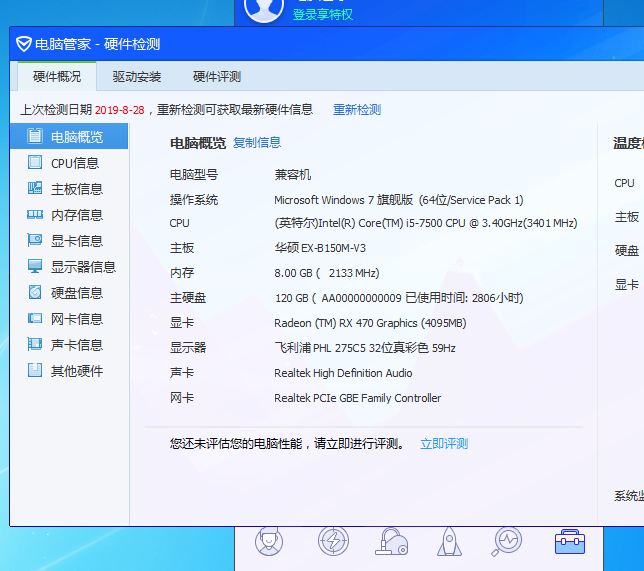Click the Radeon RX 470 Graphics value
Screen dimensions: 644x571
[x=370, y=323]
